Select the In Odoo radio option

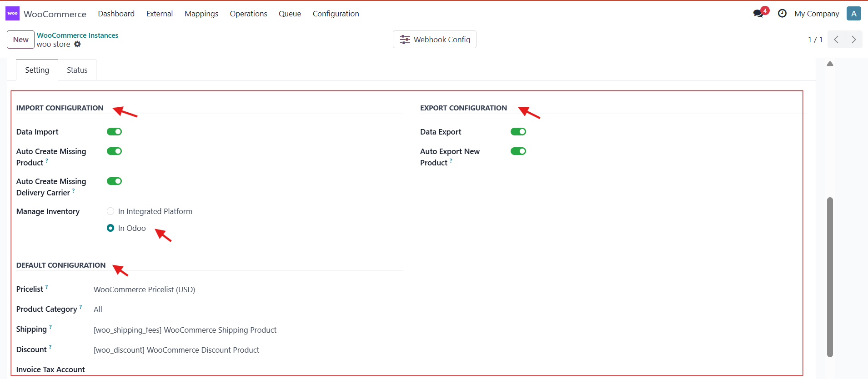[x=110, y=228]
